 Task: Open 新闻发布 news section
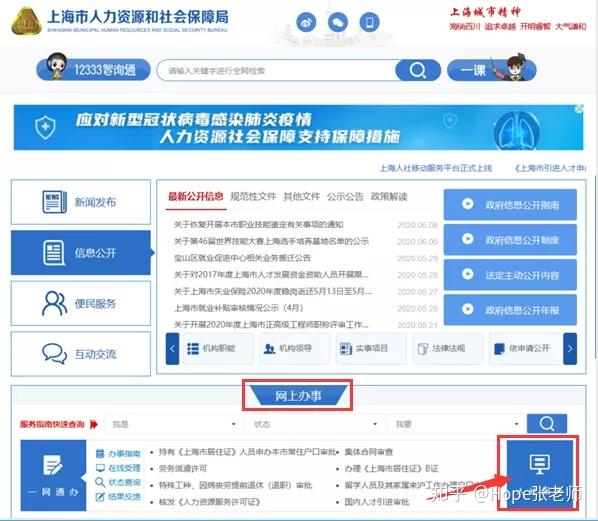[x=81, y=202]
